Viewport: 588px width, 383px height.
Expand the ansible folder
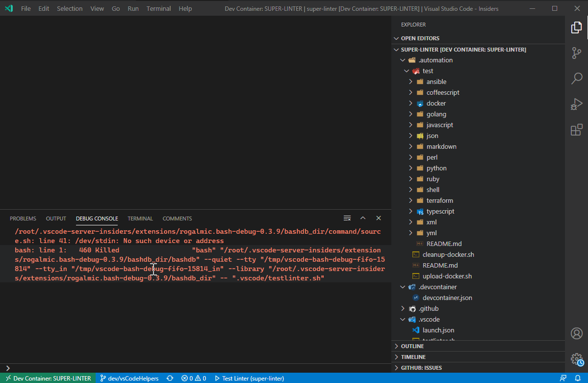pyautogui.click(x=478, y=82)
